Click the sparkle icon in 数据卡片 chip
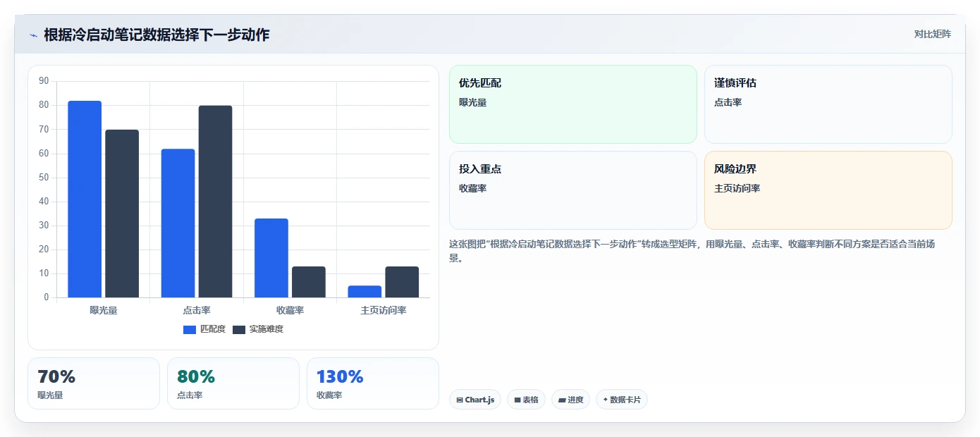This screenshot has height=437, width=980. (605, 400)
